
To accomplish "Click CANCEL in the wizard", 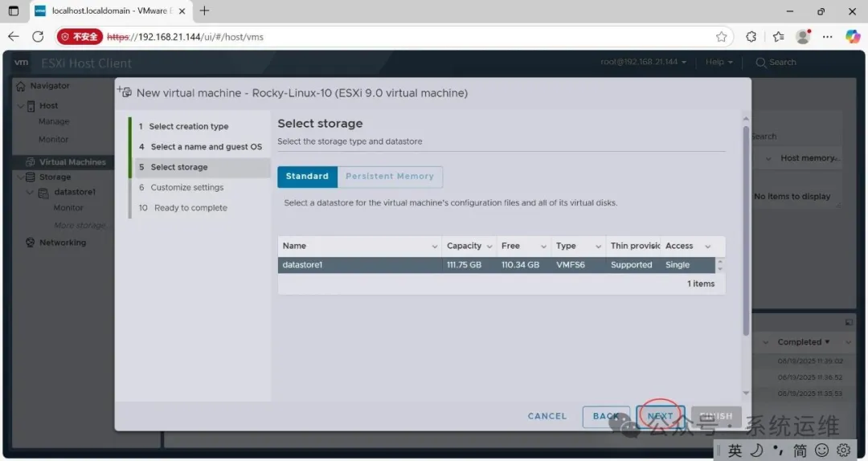I will tap(547, 415).
